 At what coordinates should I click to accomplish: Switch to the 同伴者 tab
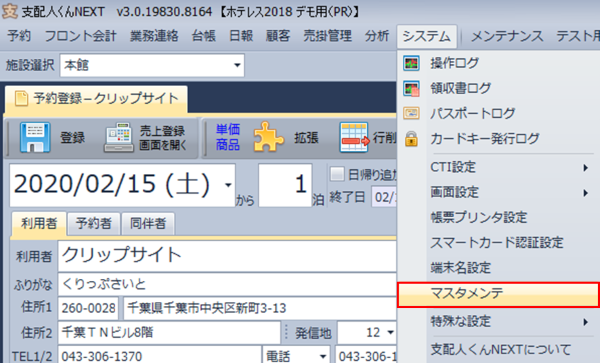[148, 223]
